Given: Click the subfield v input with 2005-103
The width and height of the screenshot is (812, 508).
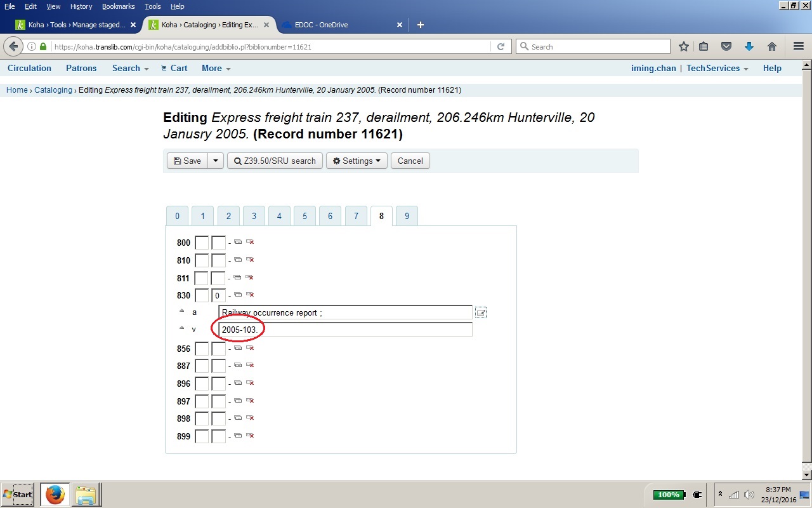Looking at the screenshot, I should tap(345, 330).
